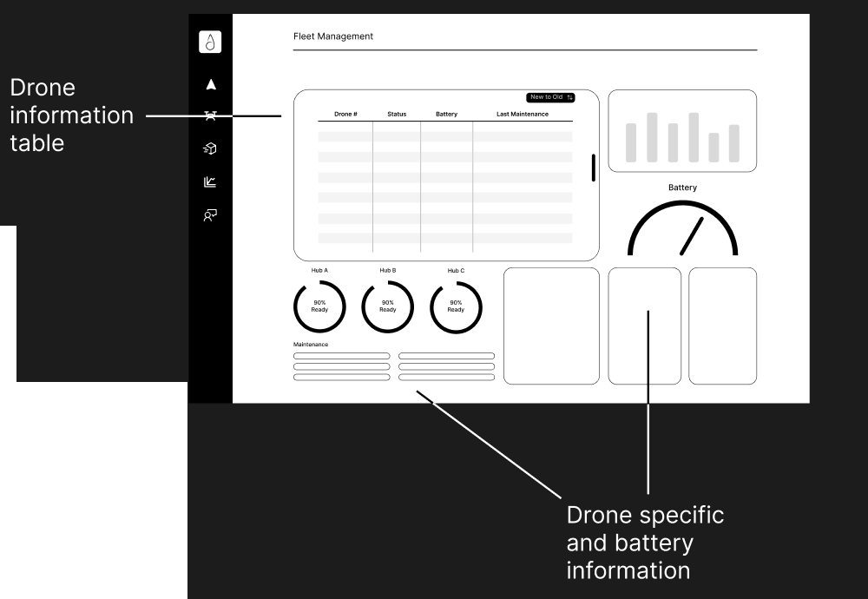Image resolution: width=868 pixels, height=599 pixels.
Task: Select the Hub B readiness ring
Action: [387, 306]
